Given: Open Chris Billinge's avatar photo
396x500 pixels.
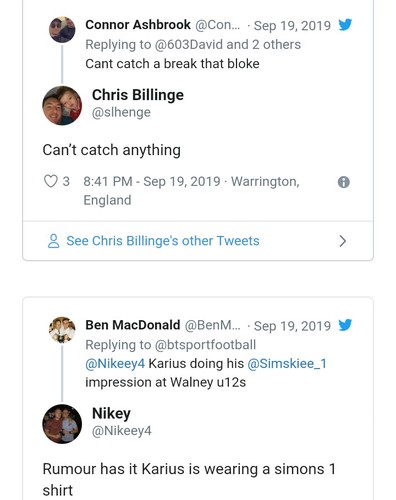Looking at the screenshot, I should (62, 105).
